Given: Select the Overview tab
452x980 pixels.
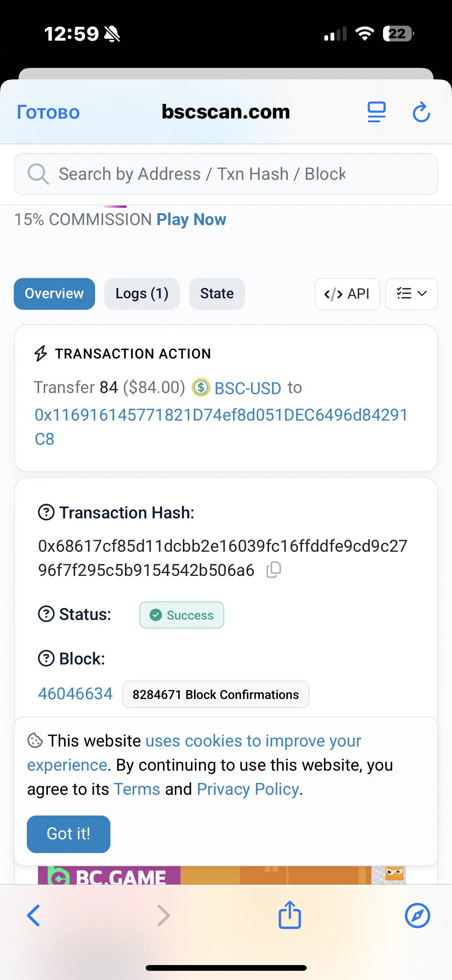Looking at the screenshot, I should [54, 294].
